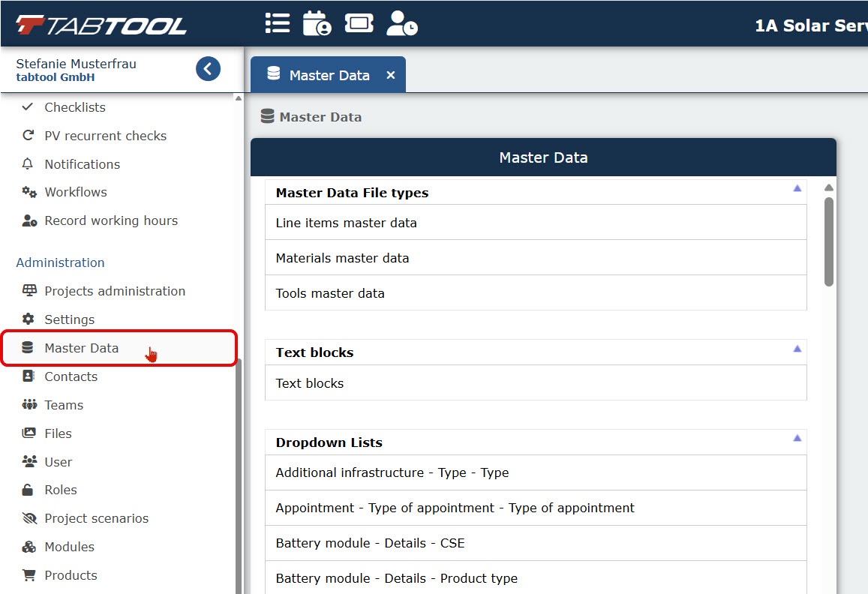Open Files in the sidebar
The image size is (868, 594).
coord(58,433)
